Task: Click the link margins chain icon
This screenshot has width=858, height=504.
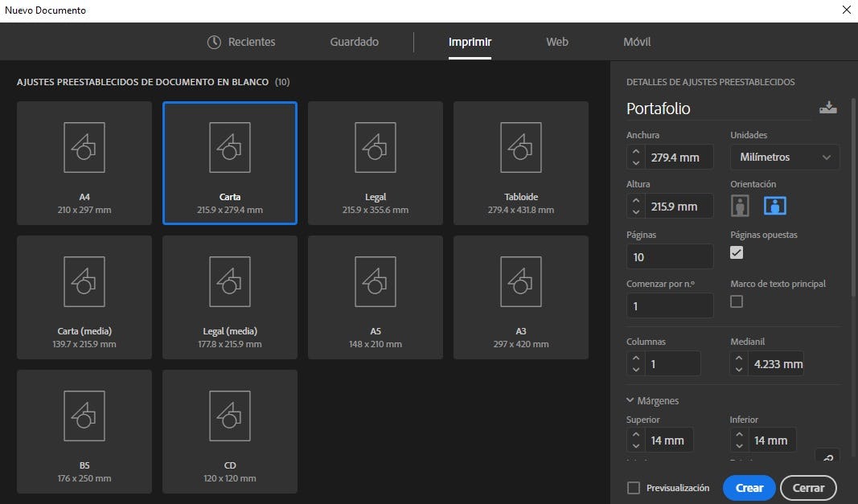Action: tap(827, 457)
